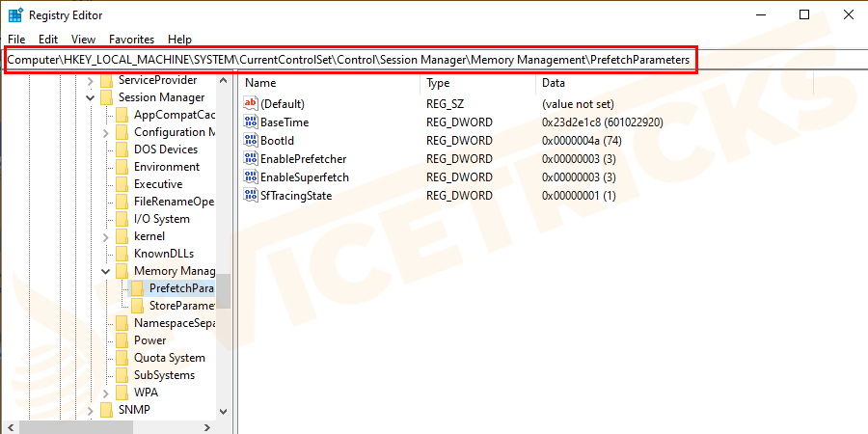The height and width of the screenshot is (434, 868).
Task: Open the Help menu
Action: (x=180, y=40)
